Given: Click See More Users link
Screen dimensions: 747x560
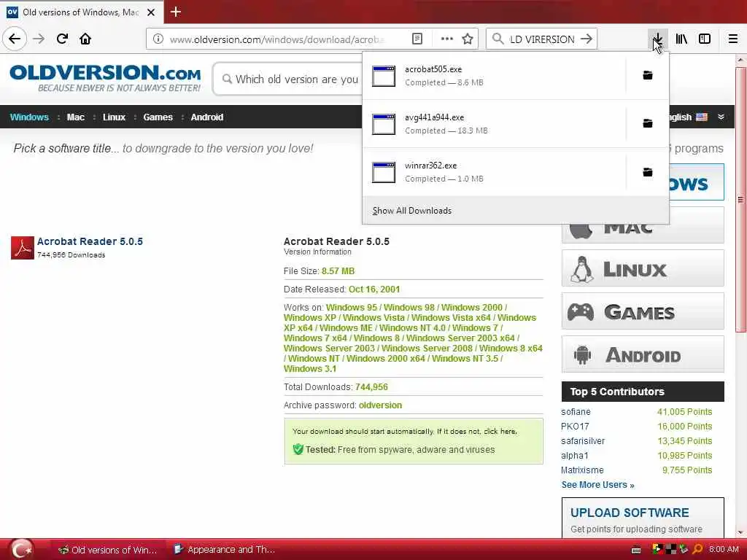Looking at the screenshot, I should [597, 485].
